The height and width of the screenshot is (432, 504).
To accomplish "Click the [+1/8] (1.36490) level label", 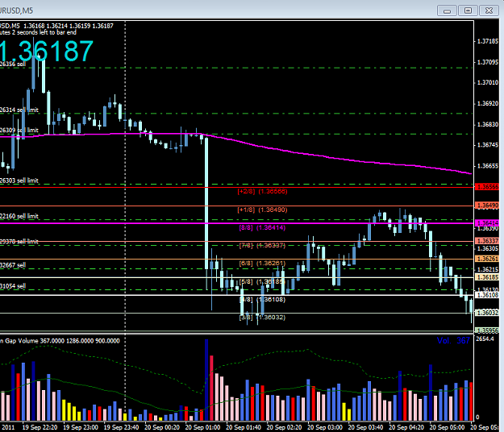I will coord(262,210).
